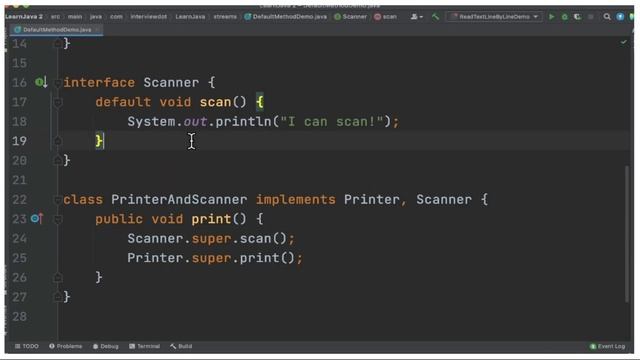Click the implemented-interface gutter icon on line 16
Viewport: 640px width, 360px height.
pyautogui.click(x=41, y=82)
